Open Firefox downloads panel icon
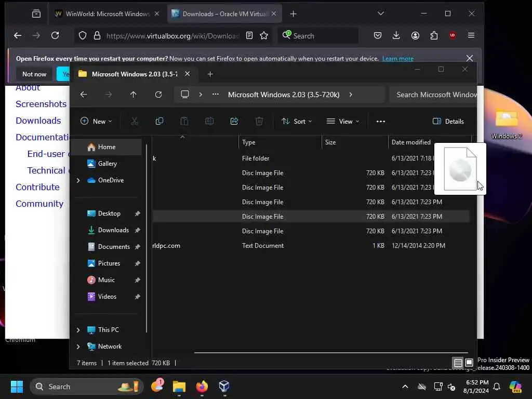Screen dimensions: 532x399 click(x=396, y=35)
